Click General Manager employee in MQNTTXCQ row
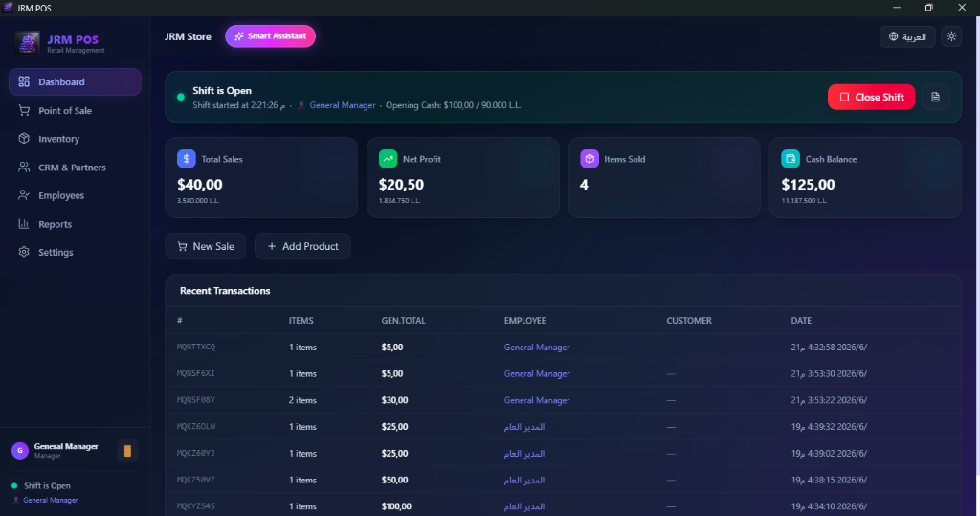980x516 pixels. (x=537, y=348)
